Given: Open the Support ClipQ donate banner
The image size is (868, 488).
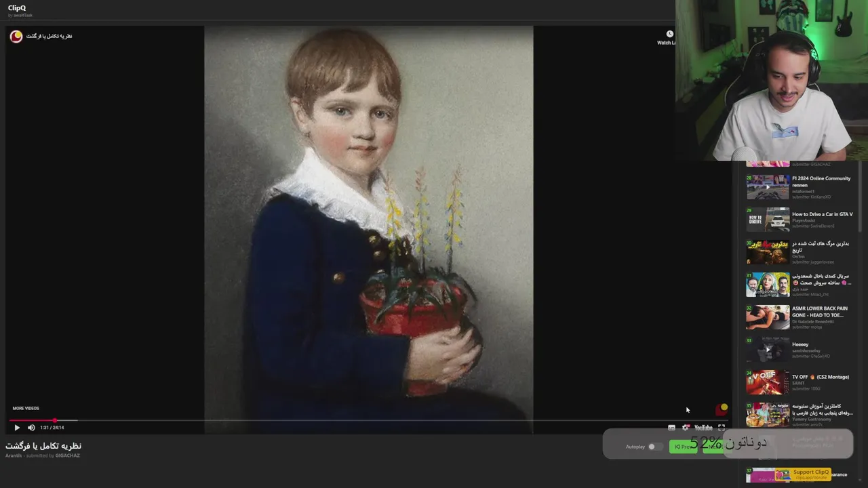Looking at the screenshot, I should 804,474.
